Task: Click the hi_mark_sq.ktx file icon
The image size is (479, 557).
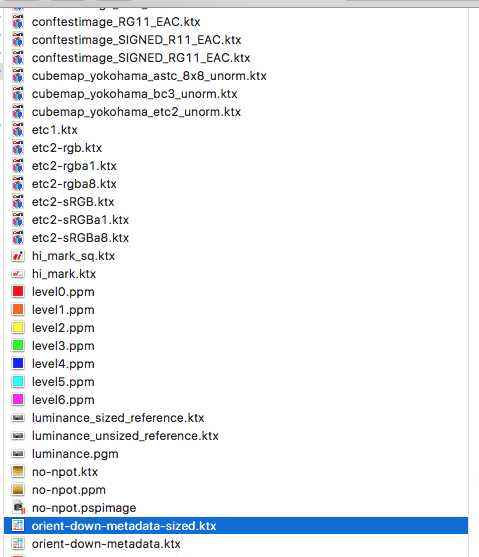Action: tap(18, 256)
